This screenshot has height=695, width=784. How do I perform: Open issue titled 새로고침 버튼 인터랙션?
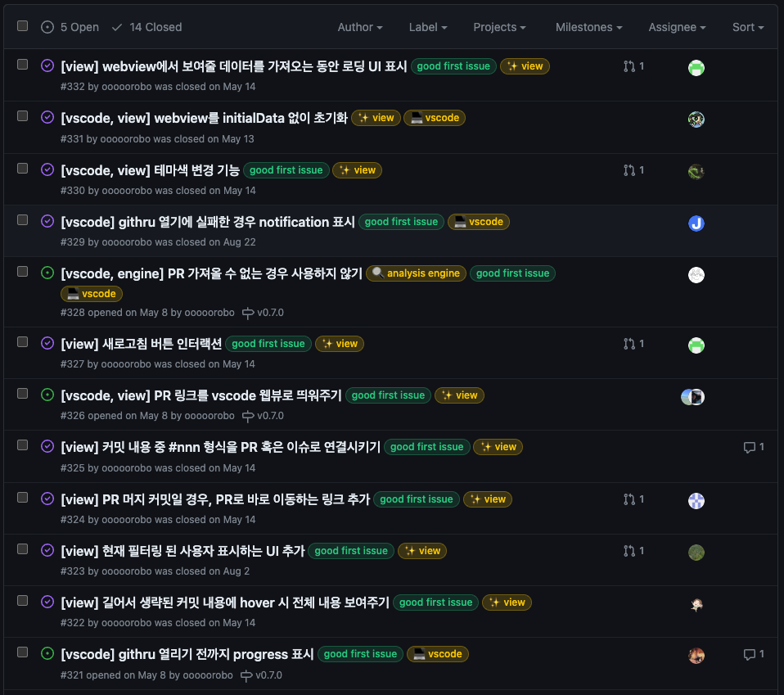point(141,344)
